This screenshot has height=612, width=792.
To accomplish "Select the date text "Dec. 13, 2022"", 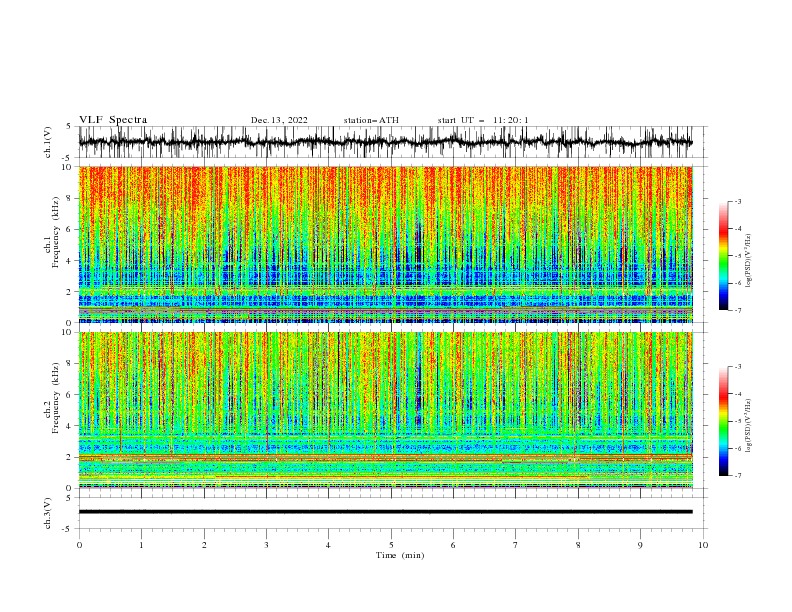I will (279, 120).
